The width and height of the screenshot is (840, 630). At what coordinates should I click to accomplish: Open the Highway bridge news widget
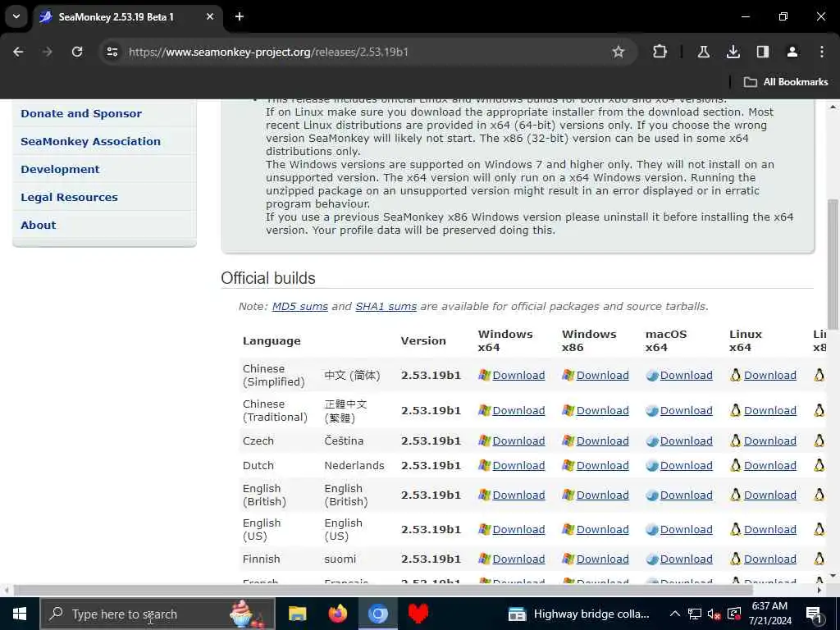pos(578,614)
